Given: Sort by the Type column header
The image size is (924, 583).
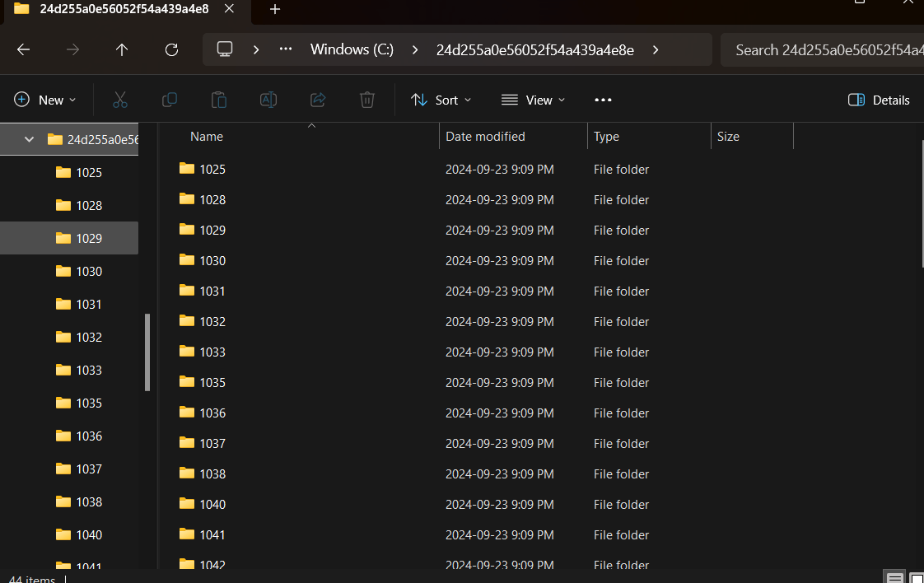Looking at the screenshot, I should 650,137.
